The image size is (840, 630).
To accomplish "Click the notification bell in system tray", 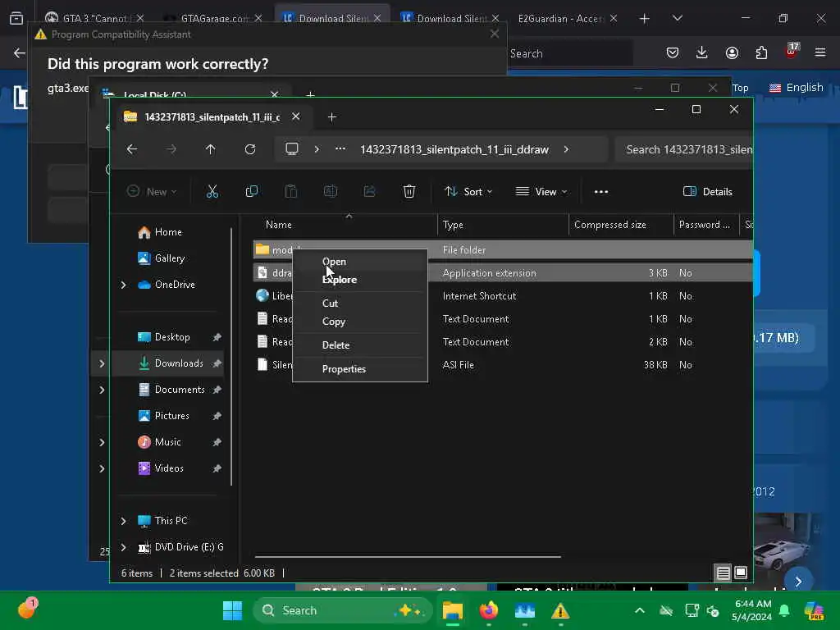I will tap(784, 610).
